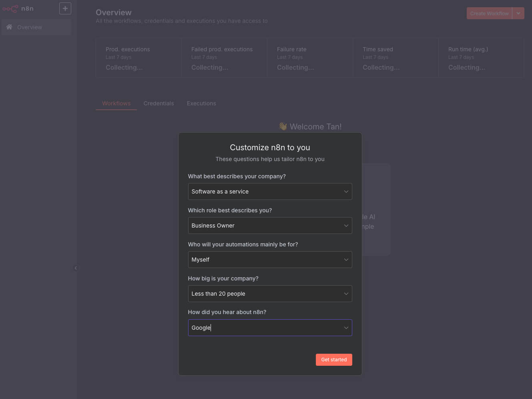Click the 'Time saved' stat card
This screenshot has width=532, height=399.
[395, 58]
